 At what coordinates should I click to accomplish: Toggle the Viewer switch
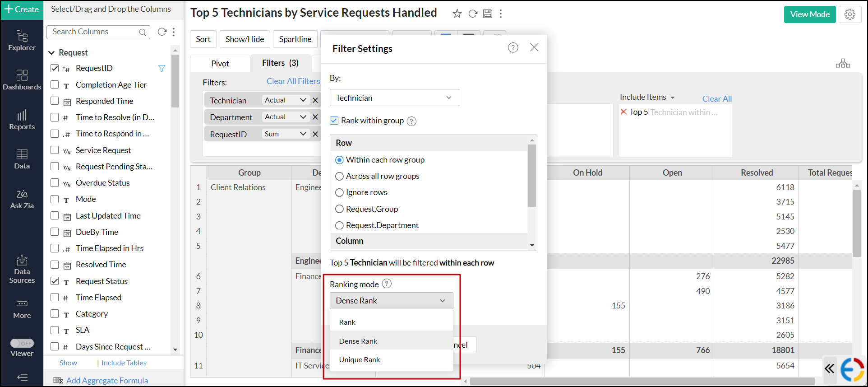coord(22,343)
